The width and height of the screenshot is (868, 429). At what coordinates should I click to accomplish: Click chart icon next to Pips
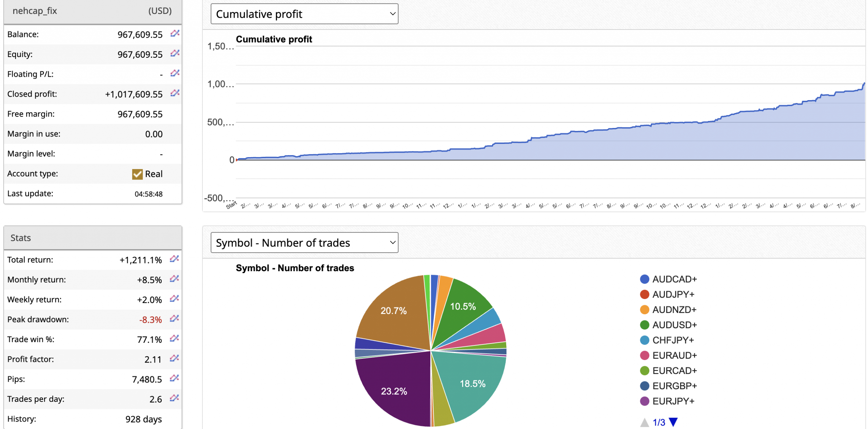coord(174,378)
